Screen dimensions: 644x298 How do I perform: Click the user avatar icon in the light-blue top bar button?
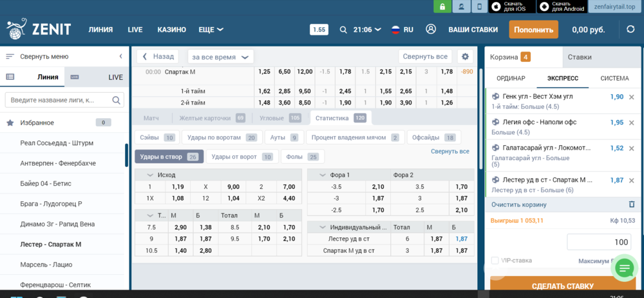(461, 6)
